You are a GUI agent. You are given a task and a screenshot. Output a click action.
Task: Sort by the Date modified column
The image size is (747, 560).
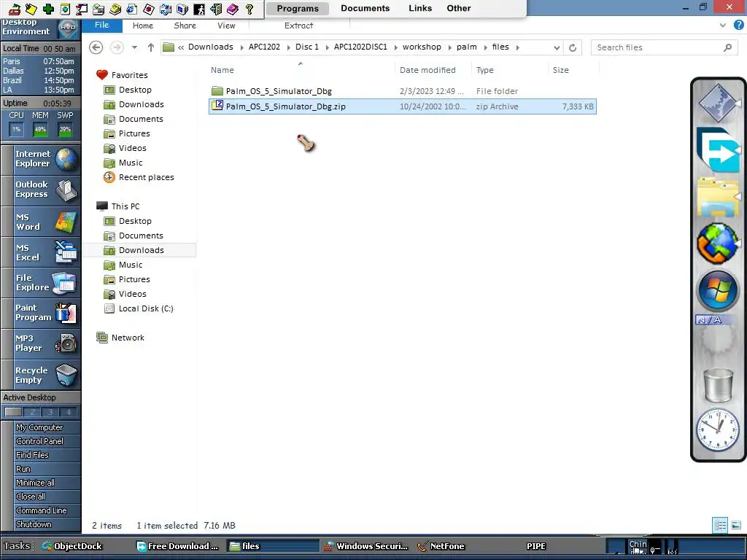(x=427, y=70)
